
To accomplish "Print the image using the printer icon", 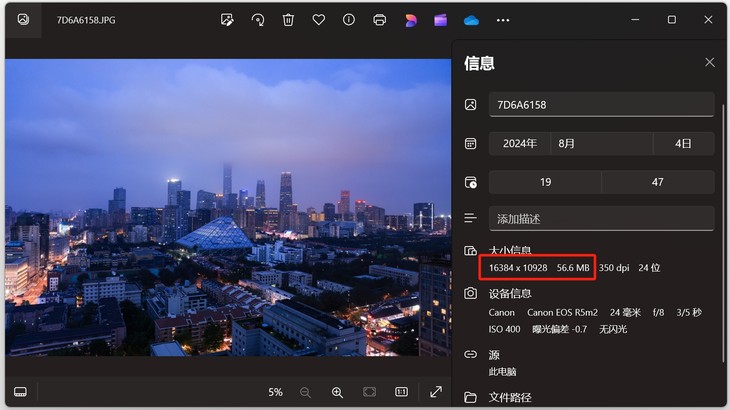I will click(x=379, y=20).
